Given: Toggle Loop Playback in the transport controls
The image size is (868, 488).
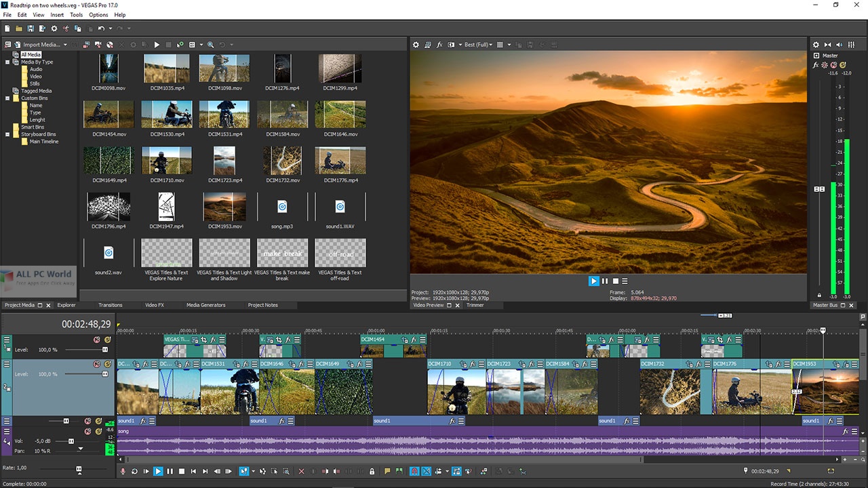Looking at the screenshot, I should (x=133, y=471).
